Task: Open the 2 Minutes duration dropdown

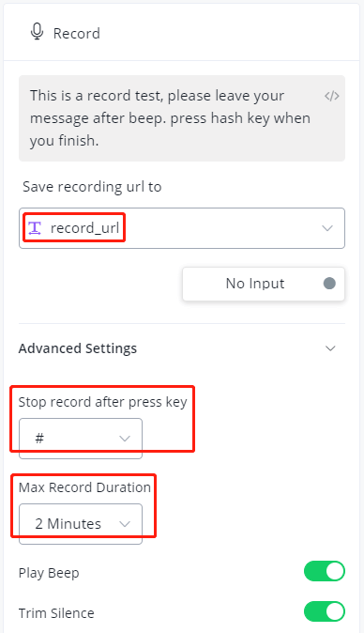Action: pos(81,524)
